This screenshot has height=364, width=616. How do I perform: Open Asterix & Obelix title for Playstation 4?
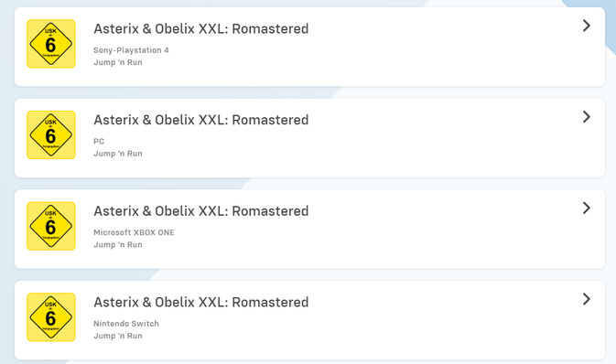[x=201, y=28]
